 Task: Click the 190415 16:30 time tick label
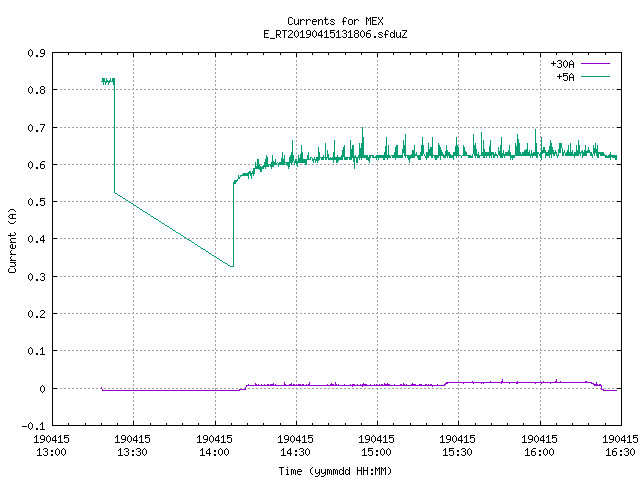coord(620,446)
